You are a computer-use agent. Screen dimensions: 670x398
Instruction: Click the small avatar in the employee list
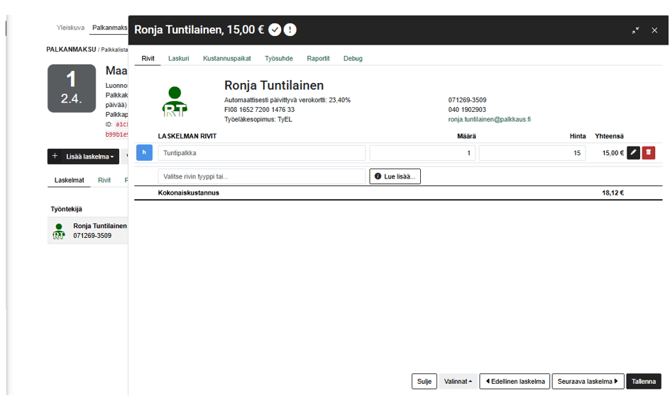click(59, 231)
